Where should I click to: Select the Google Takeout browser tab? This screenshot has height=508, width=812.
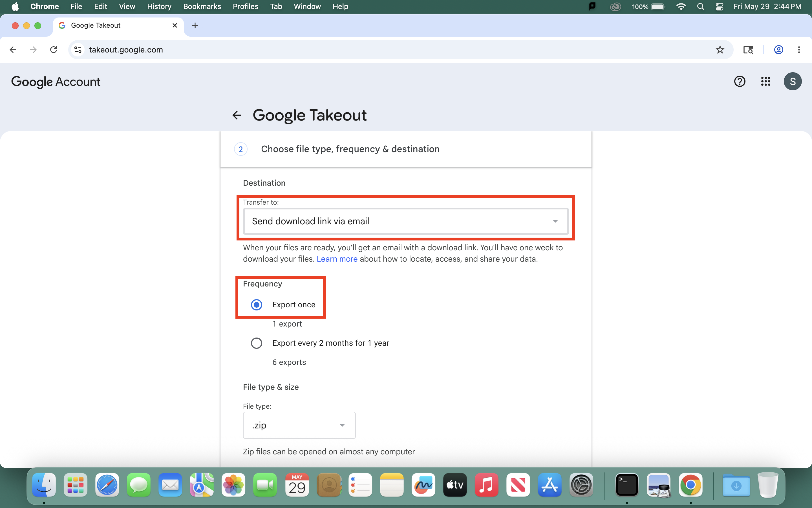point(118,25)
